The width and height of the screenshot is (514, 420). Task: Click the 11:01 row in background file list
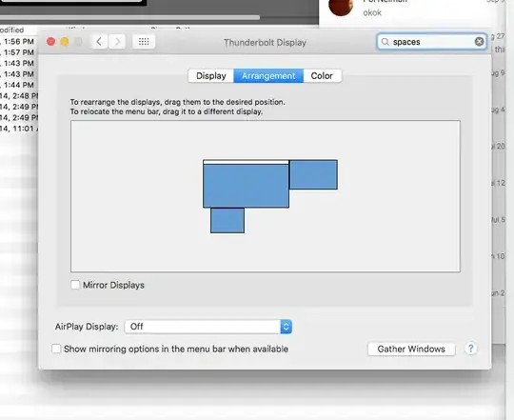pos(19,129)
